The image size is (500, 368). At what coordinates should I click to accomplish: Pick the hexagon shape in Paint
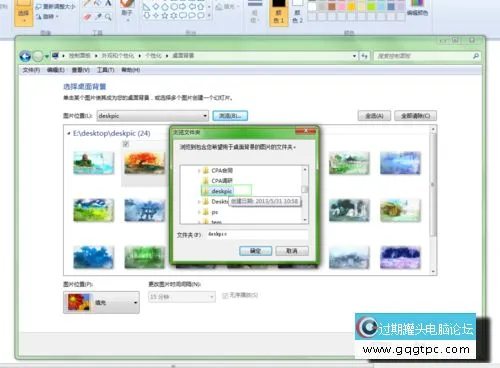coord(174,7)
